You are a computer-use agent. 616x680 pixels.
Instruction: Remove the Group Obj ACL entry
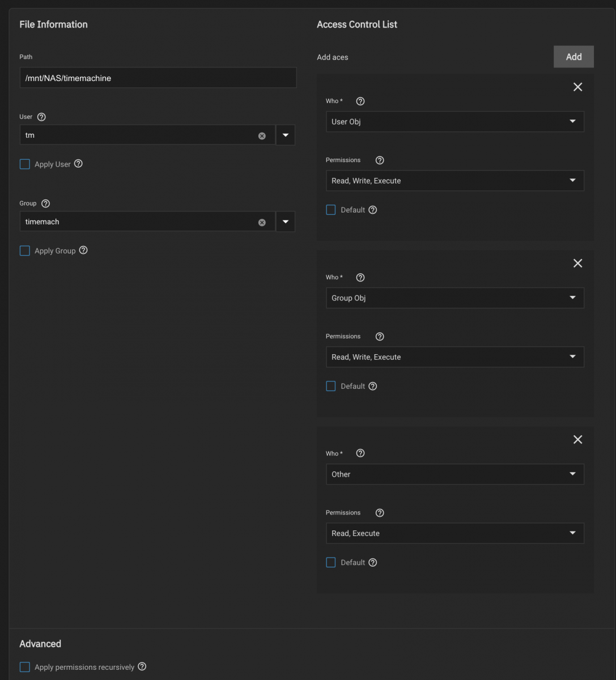[577, 263]
